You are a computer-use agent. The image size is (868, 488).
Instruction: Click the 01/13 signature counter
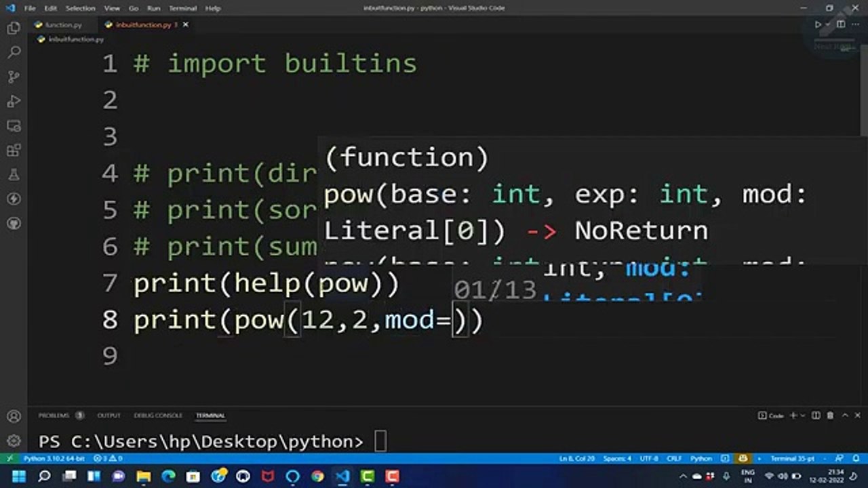(x=495, y=290)
